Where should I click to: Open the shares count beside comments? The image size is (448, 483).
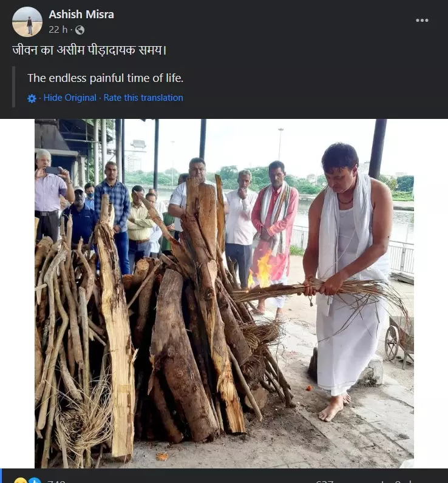click(402, 481)
